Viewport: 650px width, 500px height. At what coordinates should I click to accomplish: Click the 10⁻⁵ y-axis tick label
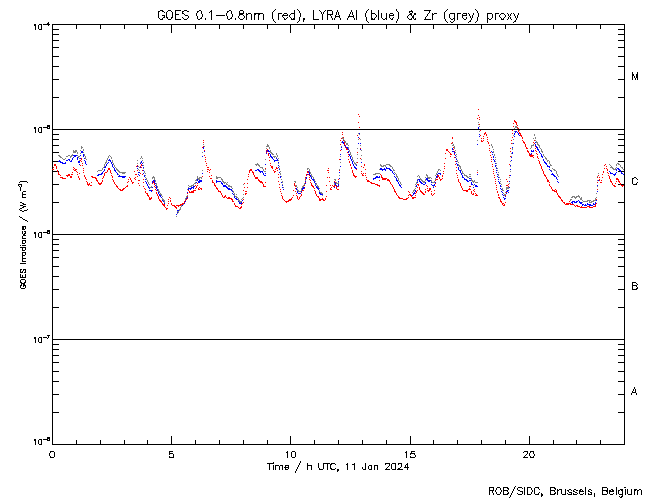(38, 130)
